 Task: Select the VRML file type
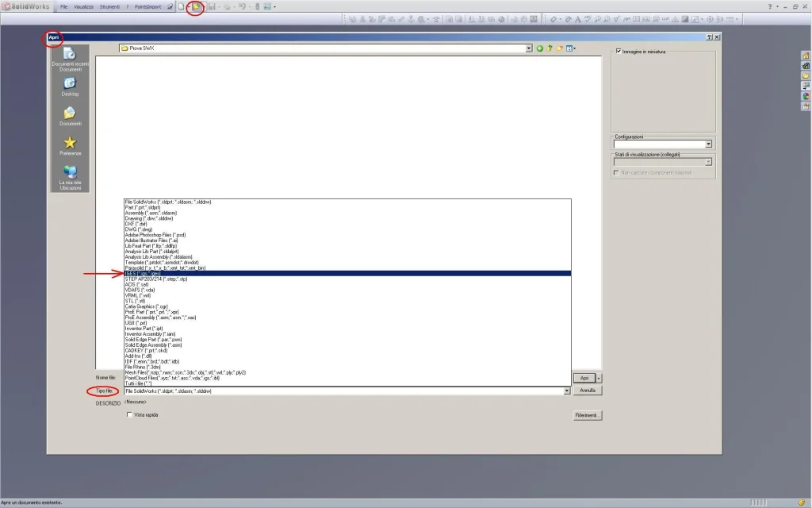click(347, 295)
